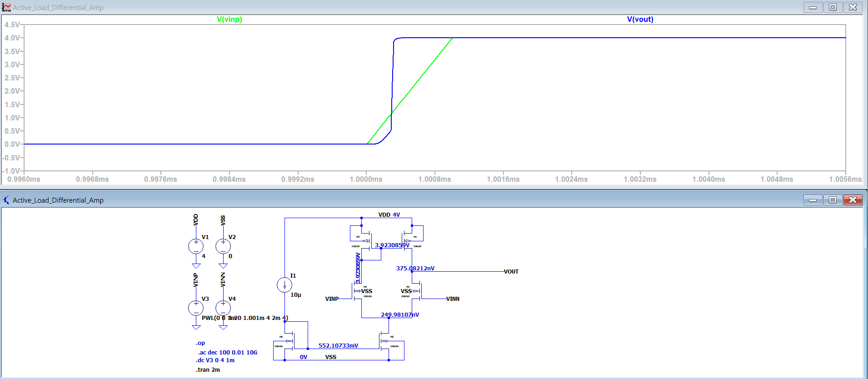Screen dimensions: 868x379
Task: Click the 1.0056ms label on the time axis
Action: point(845,179)
